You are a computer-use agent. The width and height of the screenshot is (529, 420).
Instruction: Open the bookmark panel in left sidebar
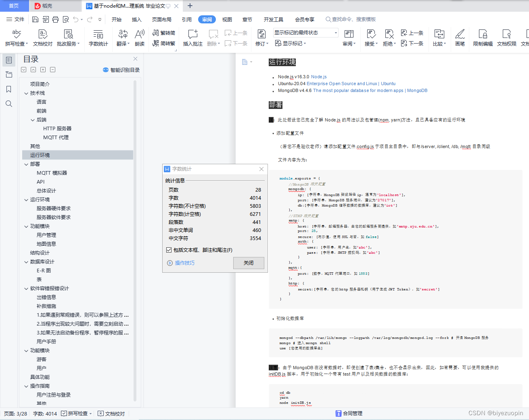[9, 89]
